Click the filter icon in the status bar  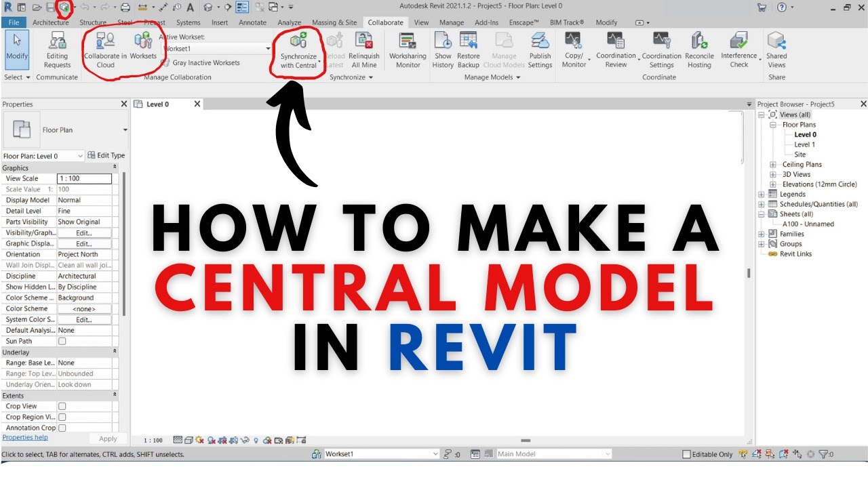click(x=824, y=454)
